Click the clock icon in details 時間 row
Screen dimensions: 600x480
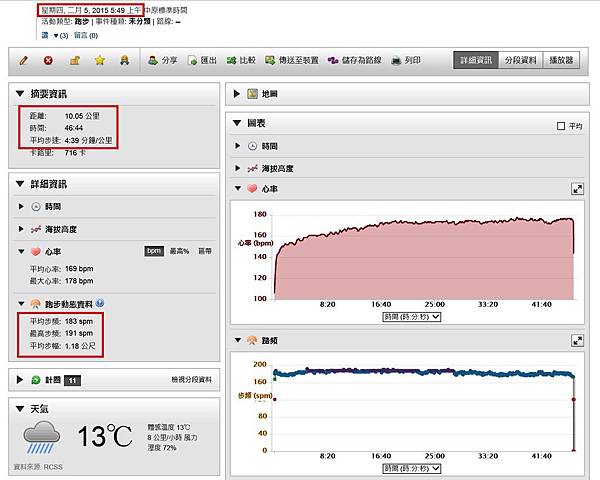(x=36, y=207)
